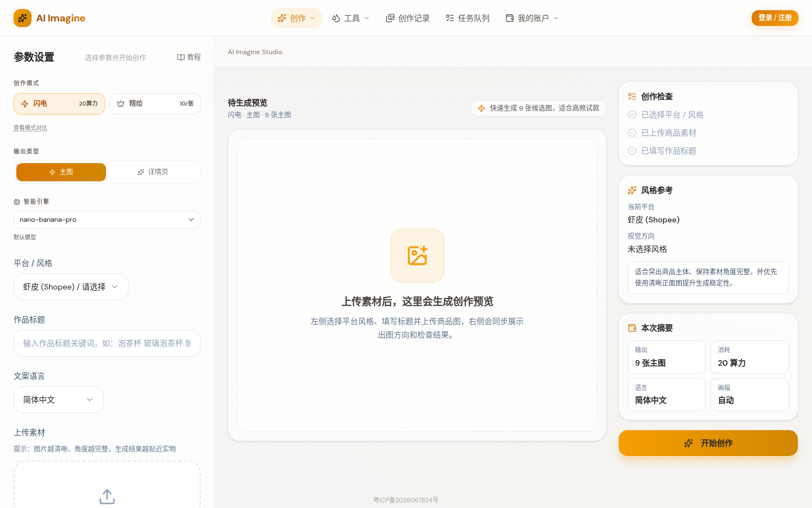Open the 我的账户 menu
This screenshot has height=508, width=812.
pyautogui.click(x=532, y=18)
